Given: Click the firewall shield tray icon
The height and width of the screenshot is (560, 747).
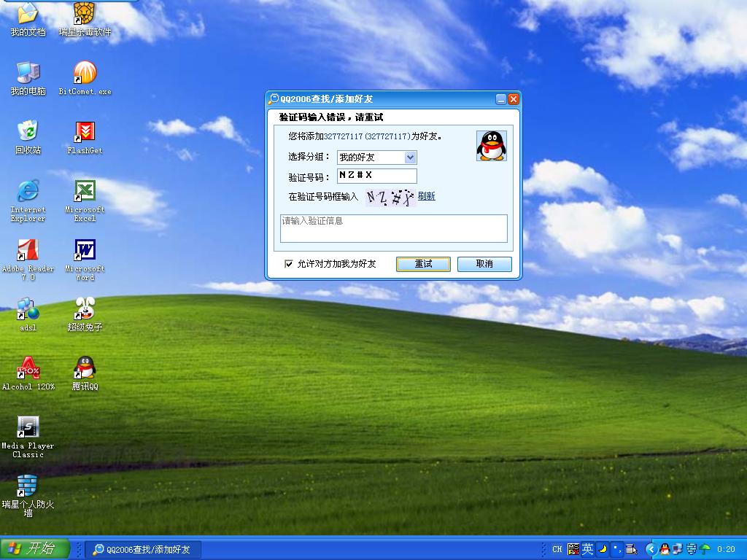Looking at the screenshot, I should [692, 549].
